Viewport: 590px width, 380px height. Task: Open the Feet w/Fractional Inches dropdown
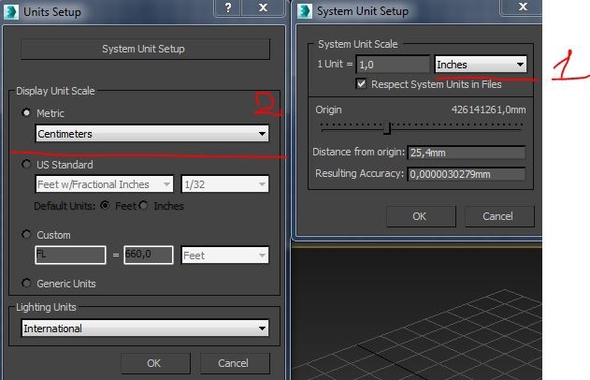click(104, 184)
